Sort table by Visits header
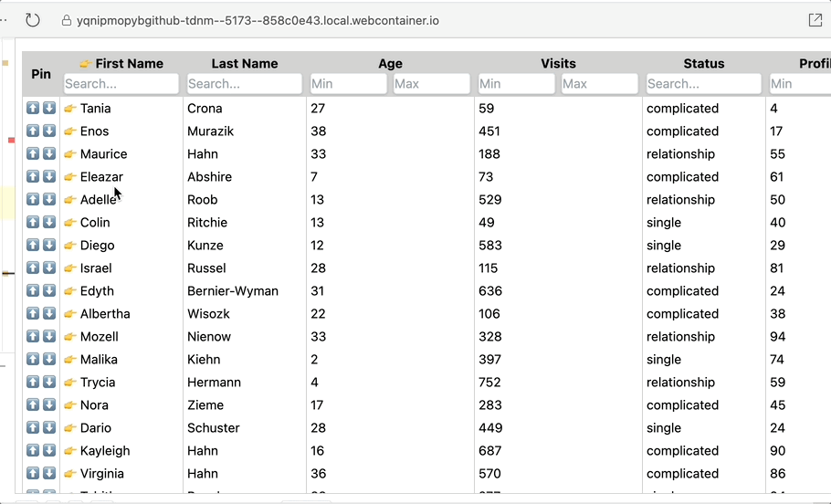Viewport: 831px width, 504px height. [558, 64]
